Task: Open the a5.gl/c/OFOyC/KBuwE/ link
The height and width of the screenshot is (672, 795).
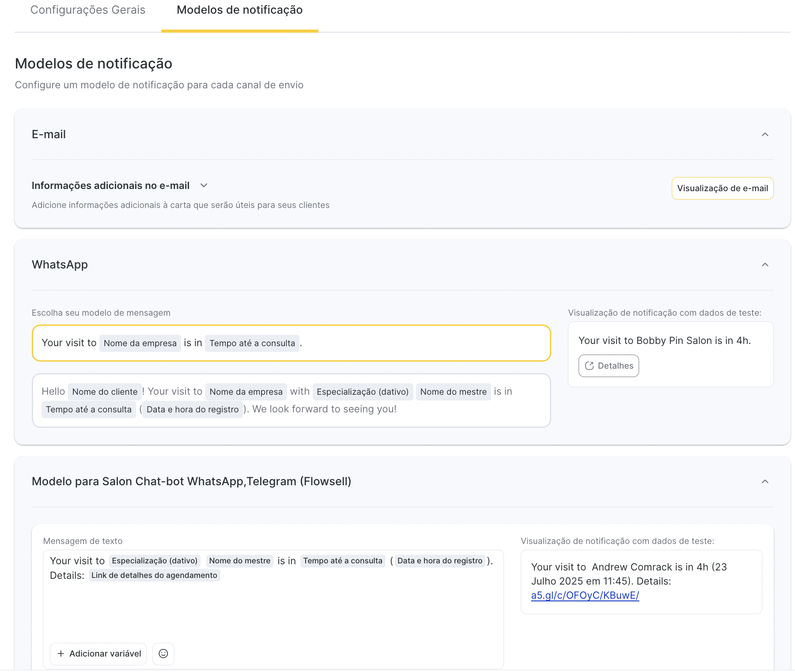Action: pos(585,595)
